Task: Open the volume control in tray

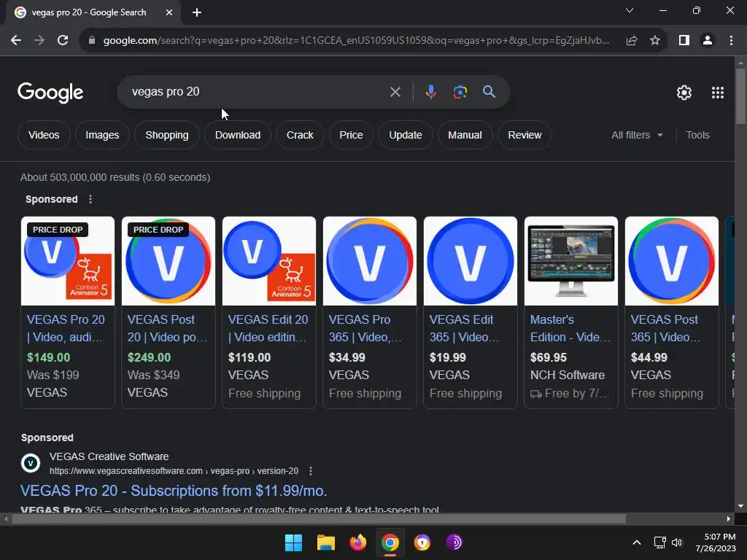Action: (x=677, y=542)
